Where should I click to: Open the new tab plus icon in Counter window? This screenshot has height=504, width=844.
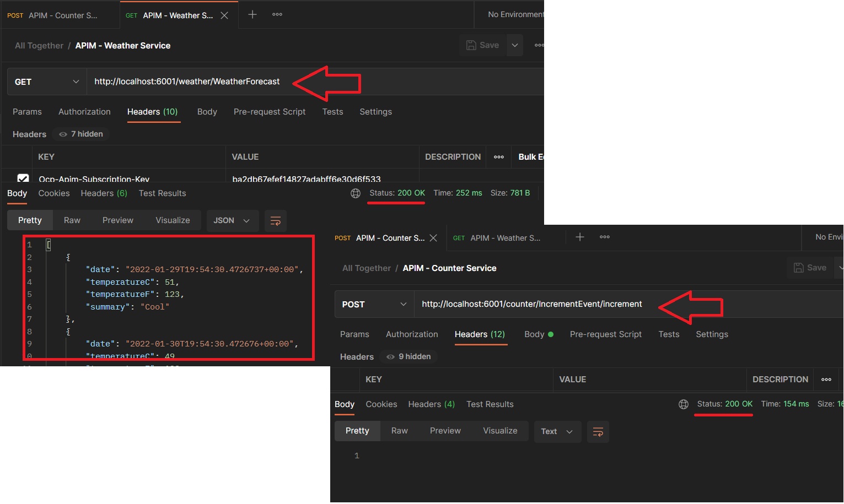coord(580,237)
